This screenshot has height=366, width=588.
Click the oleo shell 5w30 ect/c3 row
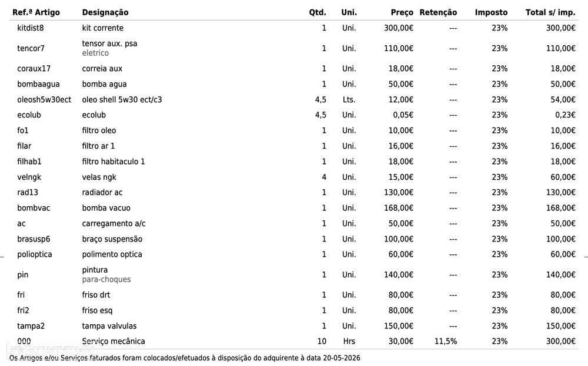[x=294, y=100]
